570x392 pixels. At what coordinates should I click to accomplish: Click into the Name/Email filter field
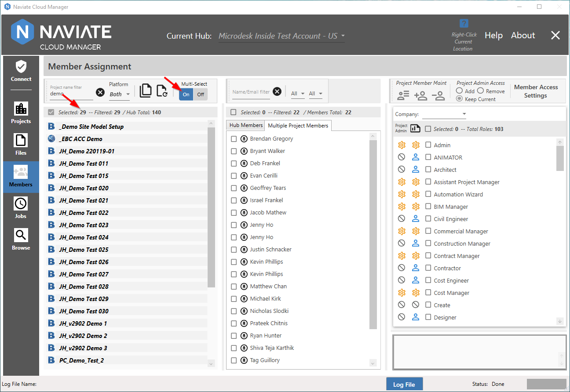pyautogui.click(x=251, y=92)
